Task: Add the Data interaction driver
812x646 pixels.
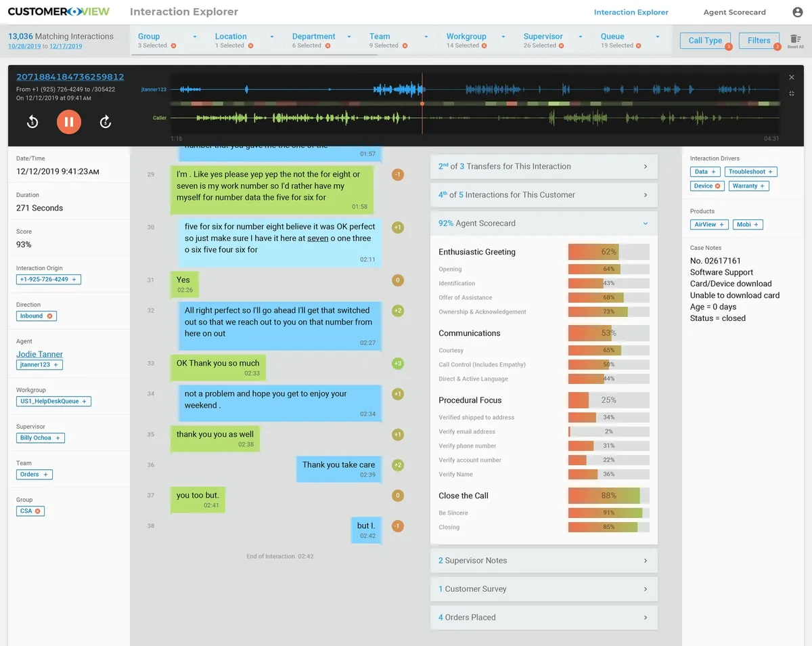Action: coord(713,172)
